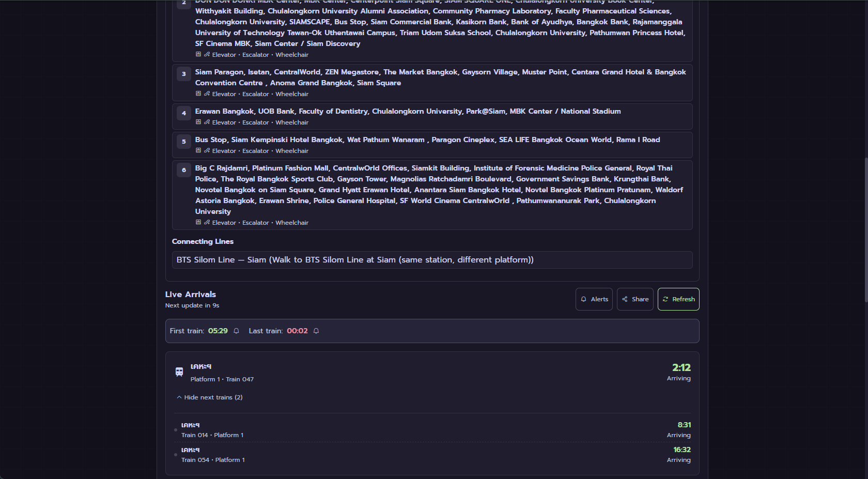Select exit number 4 badge
Screen dimensions: 868x479
(184, 113)
